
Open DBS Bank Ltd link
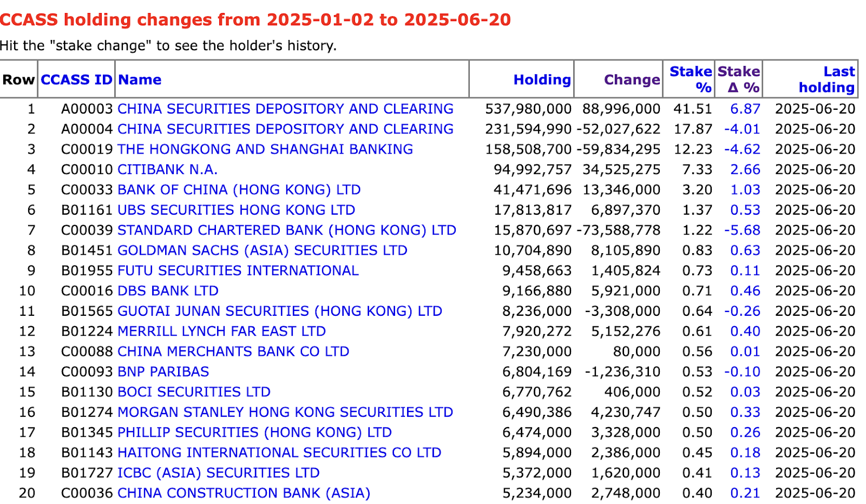(x=168, y=291)
